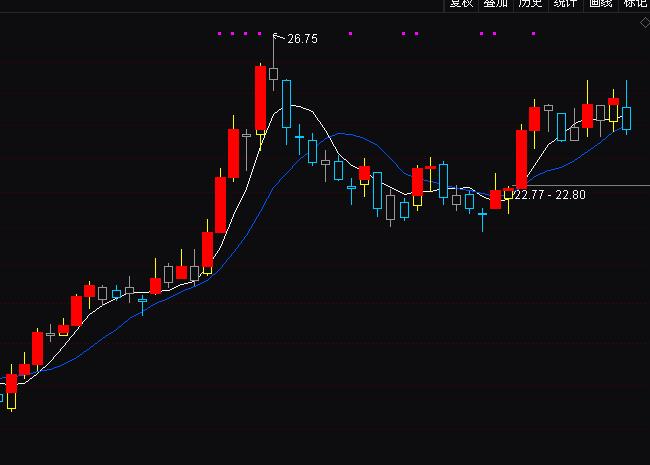This screenshot has height=465, width=650.
Task: Open the 统计 statistics button
Action: (x=564, y=4)
